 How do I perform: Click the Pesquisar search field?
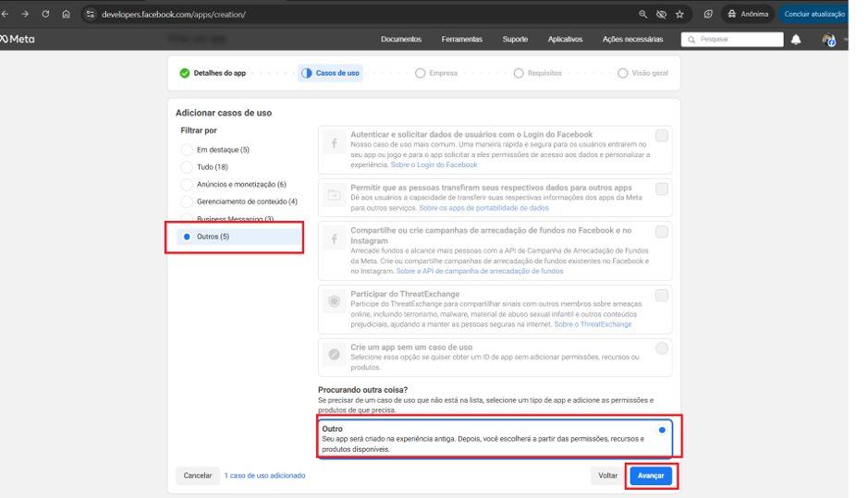(x=732, y=40)
